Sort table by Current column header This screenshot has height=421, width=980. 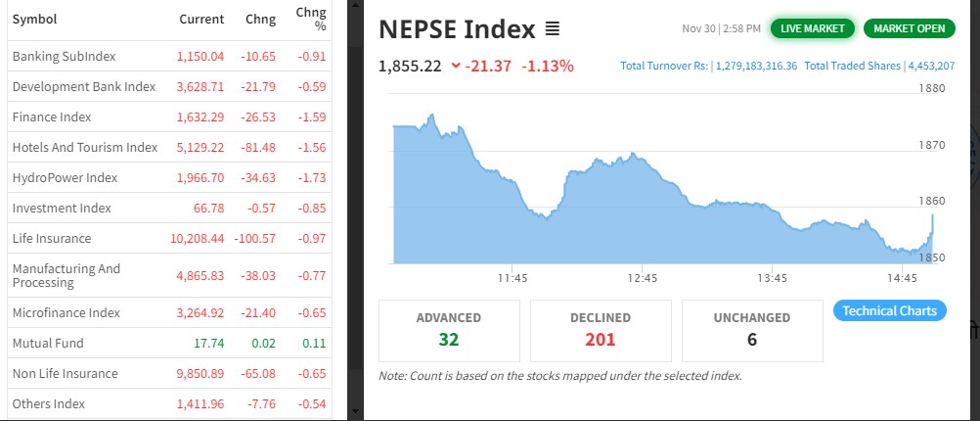click(201, 20)
